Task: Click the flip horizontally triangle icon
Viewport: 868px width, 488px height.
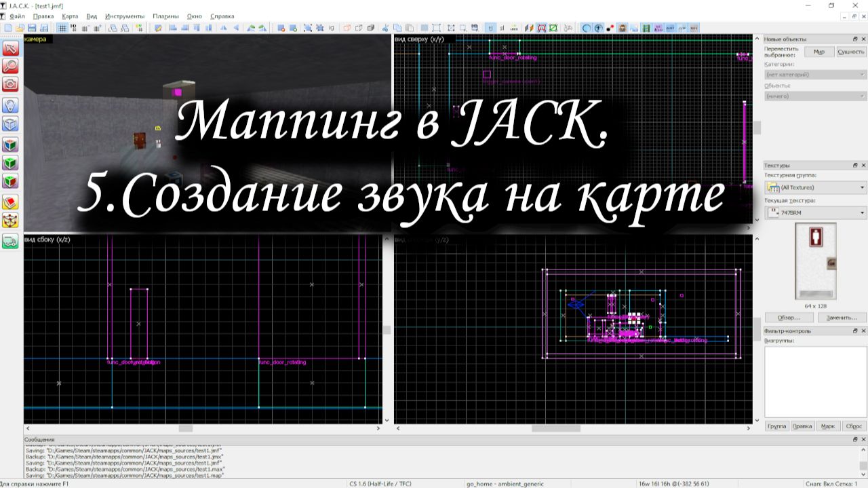Action: pyautogui.click(x=224, y=28)
